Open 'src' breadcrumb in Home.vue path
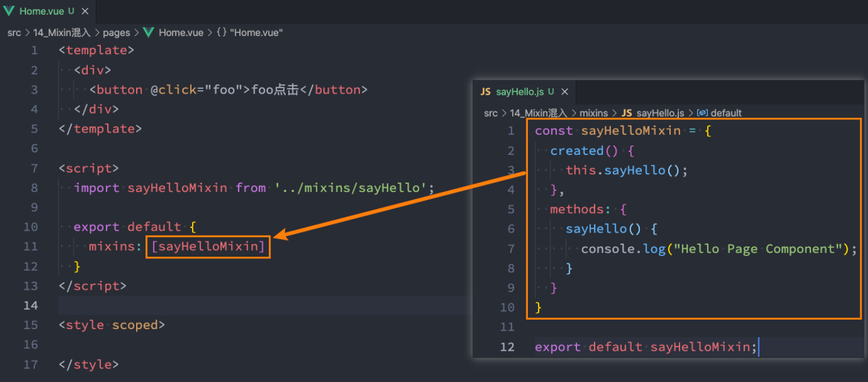The width and height of the screenshot is (868, 382). [x=14, y=33]
